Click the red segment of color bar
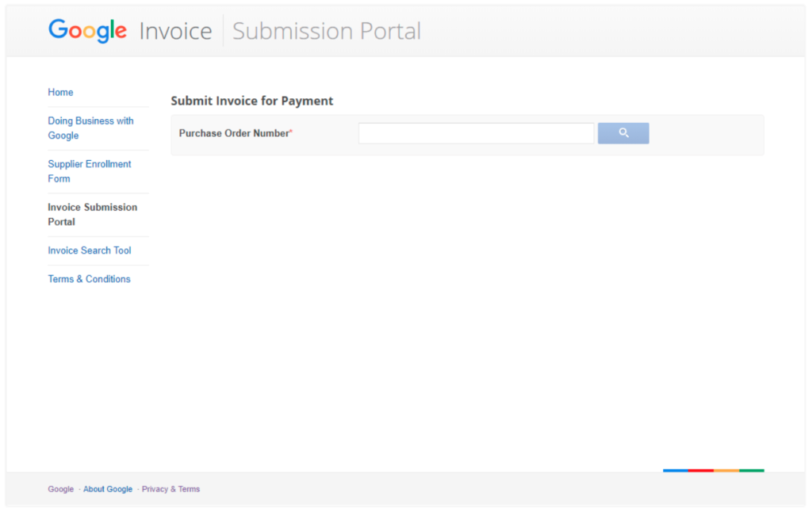Screen dimensions: 812x512 [x=701, y=470]
